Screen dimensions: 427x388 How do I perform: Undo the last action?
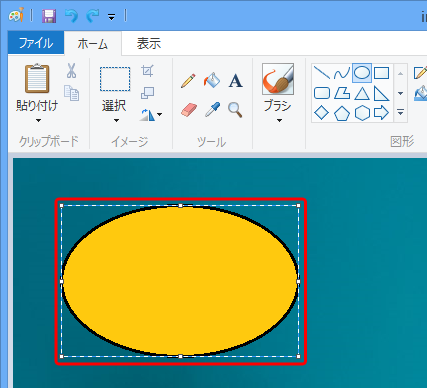pyautogui.click(x=71, y=16)
